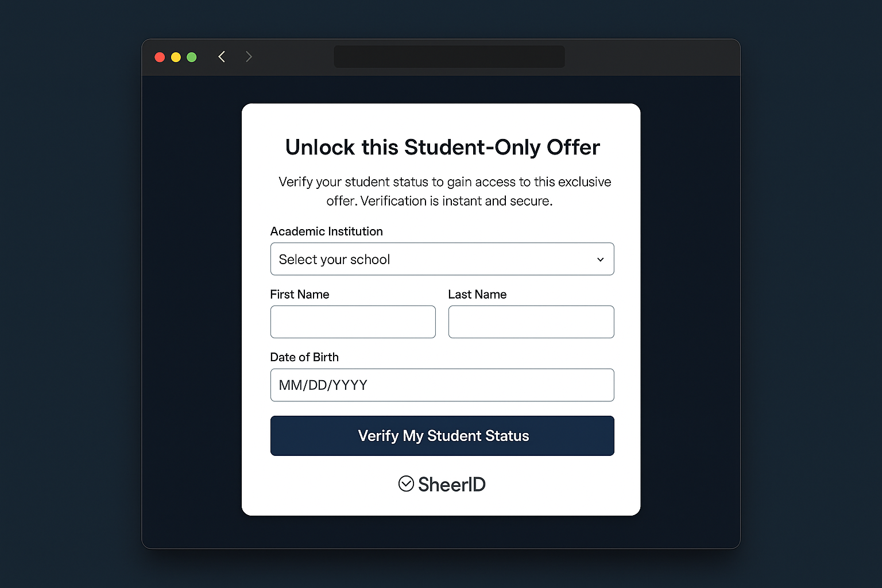Click the yellow minimize traffic light

click(176, 57)
